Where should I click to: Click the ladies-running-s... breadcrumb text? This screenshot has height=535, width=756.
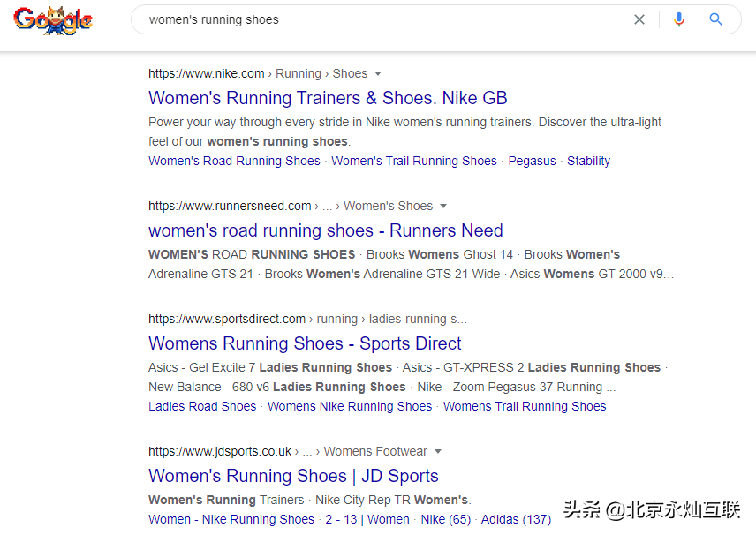point(418,319)
